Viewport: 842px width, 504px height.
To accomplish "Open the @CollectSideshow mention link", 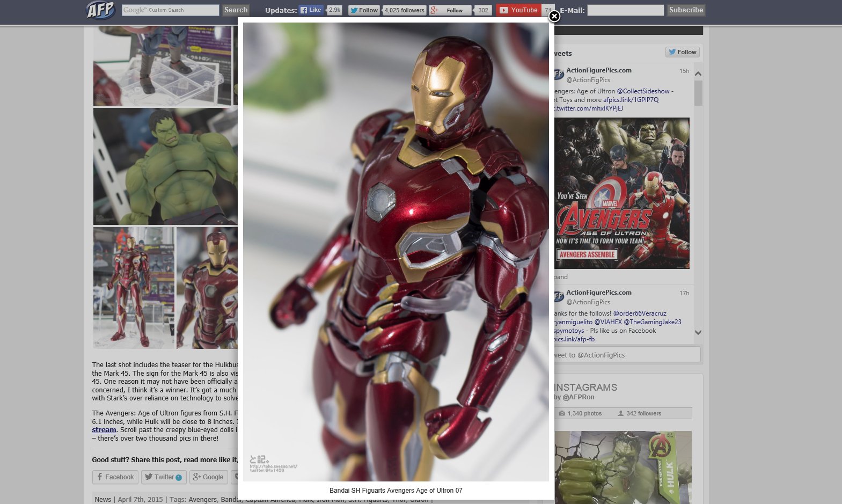I will [x=643, y=91].
